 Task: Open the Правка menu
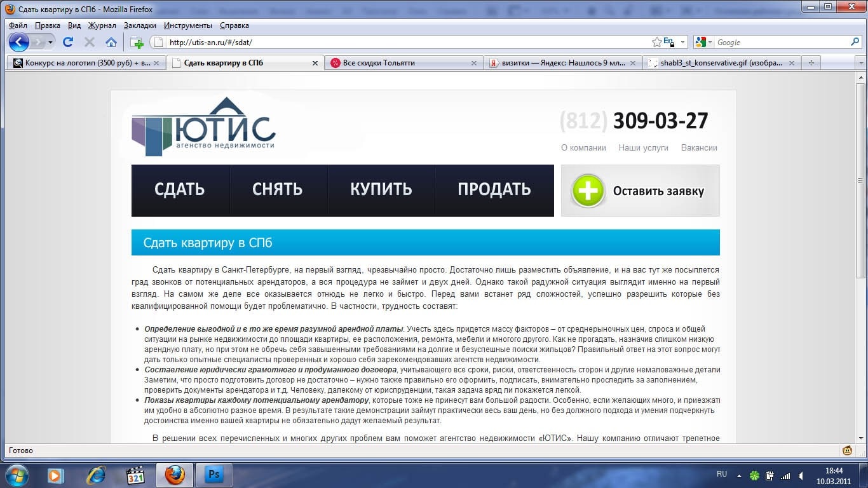(x=48, y=25)
